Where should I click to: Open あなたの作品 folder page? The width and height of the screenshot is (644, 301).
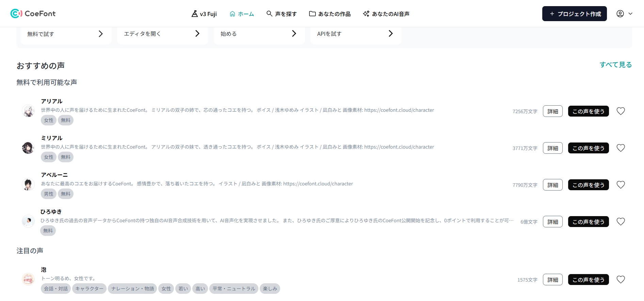tap(329, 14)
